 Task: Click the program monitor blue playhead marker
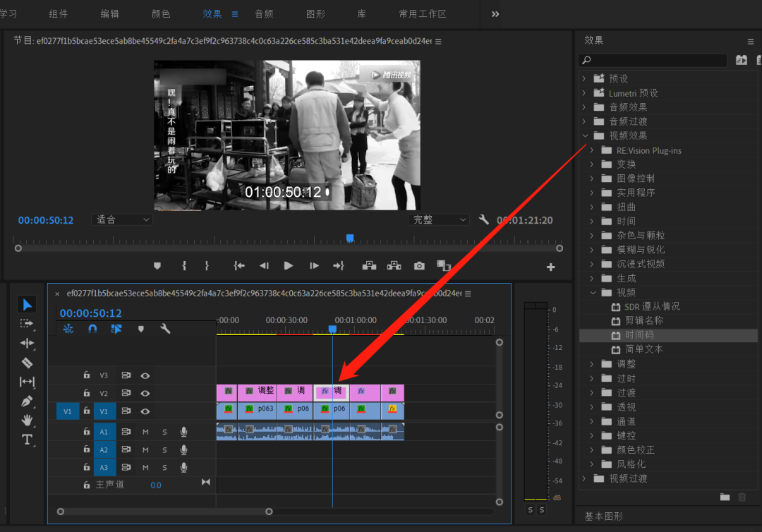349,238
